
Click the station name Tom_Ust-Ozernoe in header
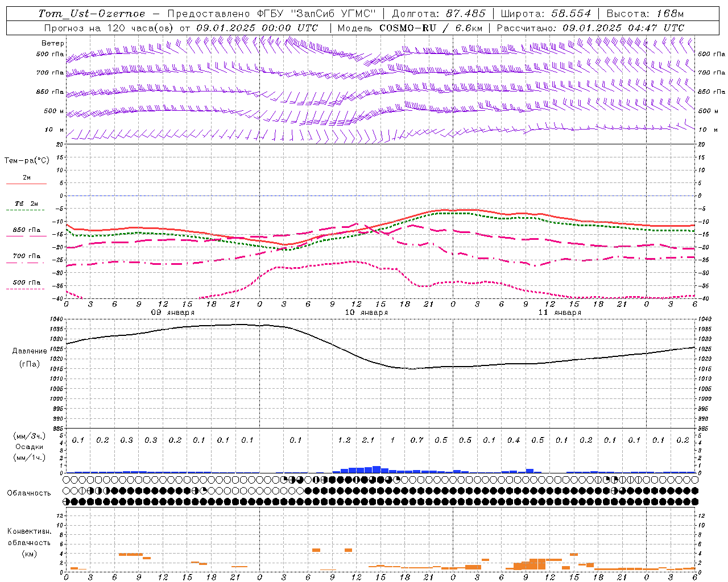point(92,14)
